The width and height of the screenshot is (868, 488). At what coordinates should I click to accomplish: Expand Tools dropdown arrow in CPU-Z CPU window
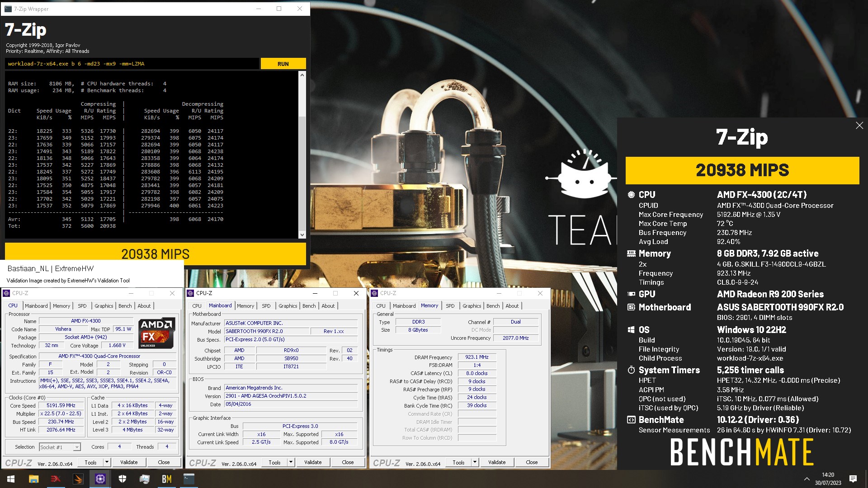click(107, 462)
